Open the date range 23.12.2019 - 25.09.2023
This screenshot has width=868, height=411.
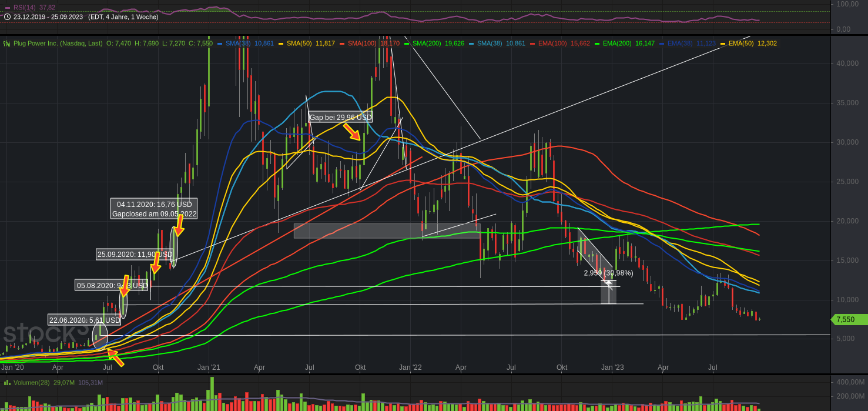click(48, 16)
